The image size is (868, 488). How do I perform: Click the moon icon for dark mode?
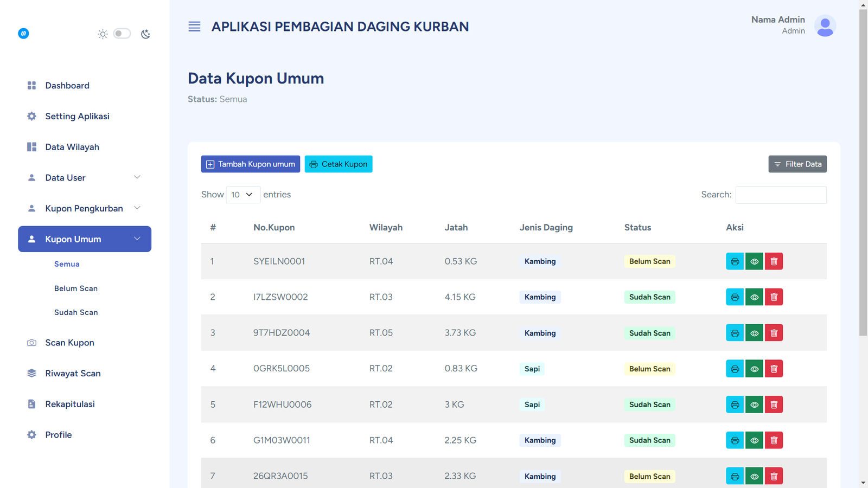145,34
